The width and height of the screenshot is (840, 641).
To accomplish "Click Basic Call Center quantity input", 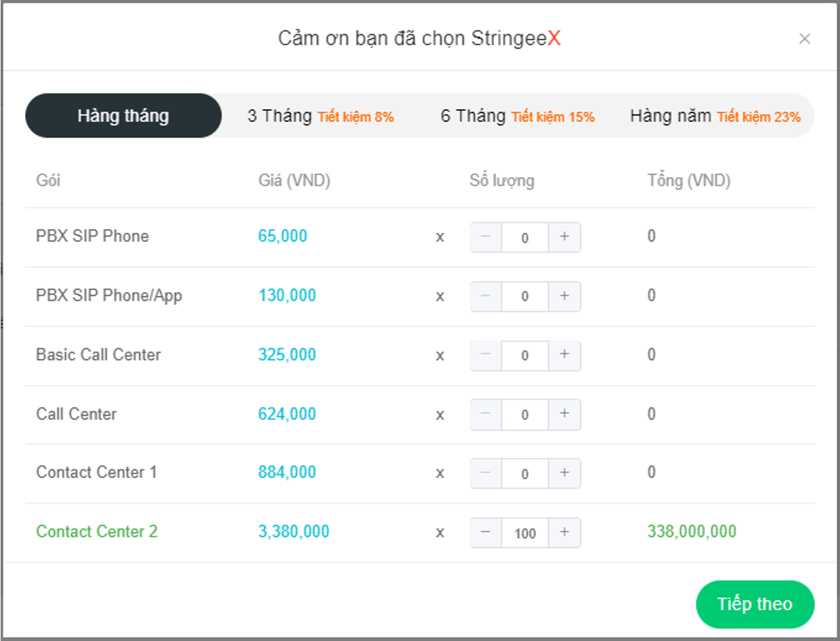I will (x=525, y=356).
